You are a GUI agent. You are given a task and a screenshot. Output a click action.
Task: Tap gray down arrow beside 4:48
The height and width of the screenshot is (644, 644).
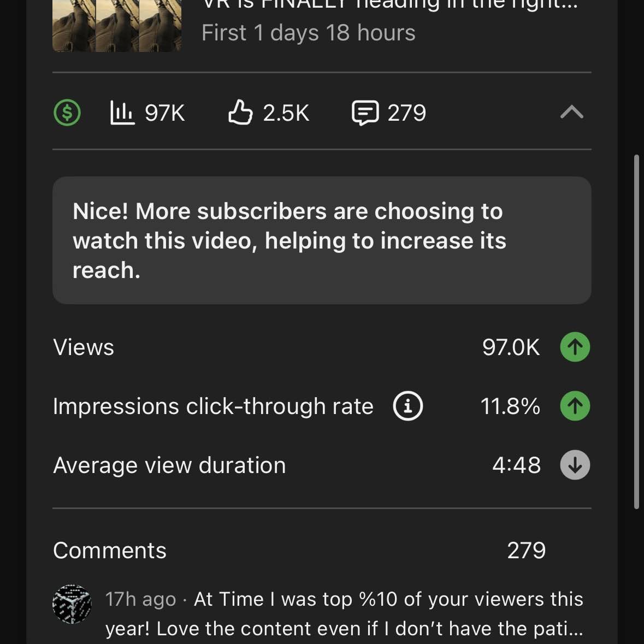[x=575, y=465]
